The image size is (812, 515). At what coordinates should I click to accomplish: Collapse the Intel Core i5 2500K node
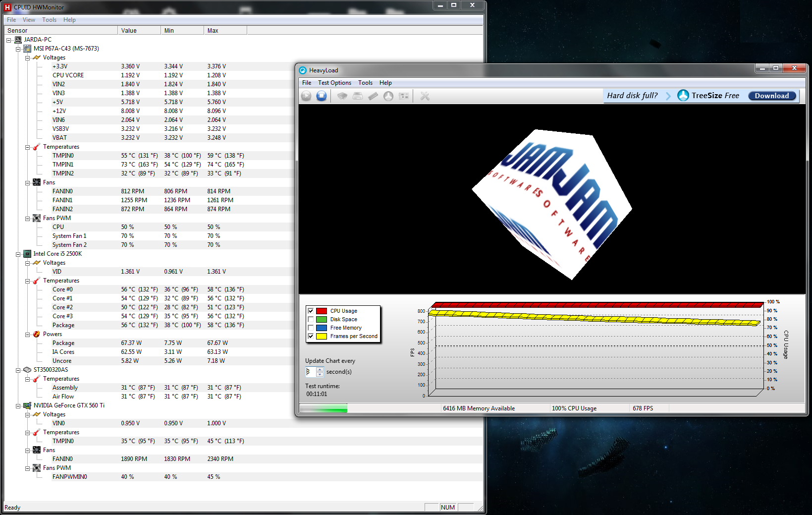18,254
